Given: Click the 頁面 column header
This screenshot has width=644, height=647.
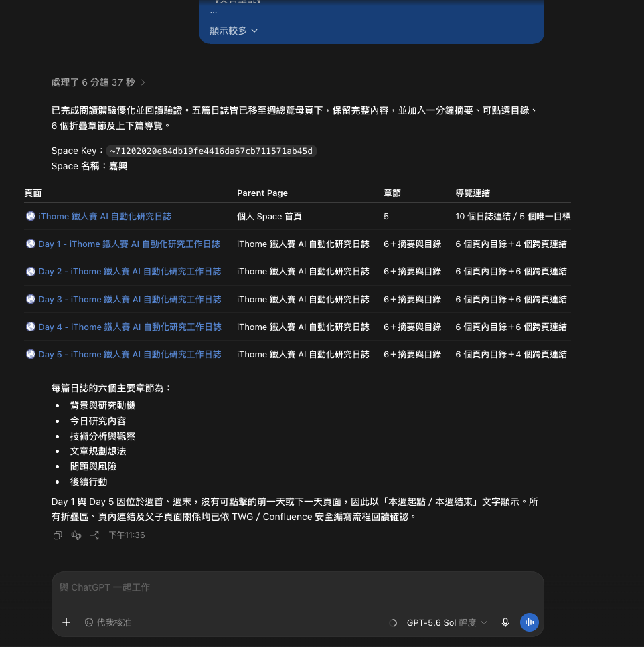Looking at the screenshot, I should pyautogui.click(x=33, y=193).
